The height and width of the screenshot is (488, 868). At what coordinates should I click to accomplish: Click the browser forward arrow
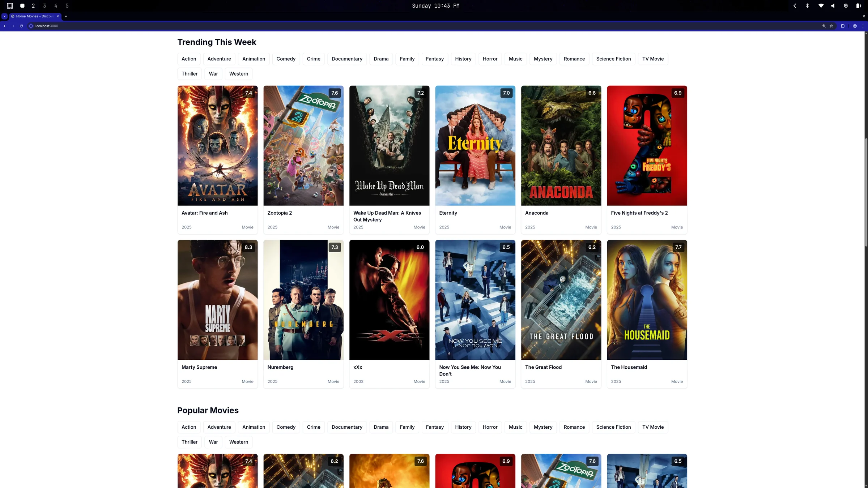[x=13, y=26]
